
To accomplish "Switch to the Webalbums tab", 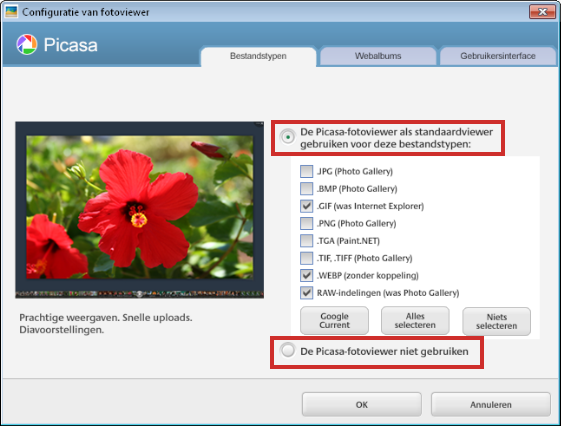I will click(x=378, y=56).
